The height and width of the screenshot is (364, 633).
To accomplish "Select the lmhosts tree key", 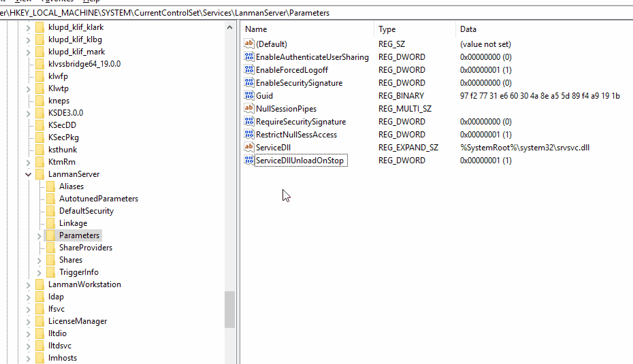I will pos(63,358).
